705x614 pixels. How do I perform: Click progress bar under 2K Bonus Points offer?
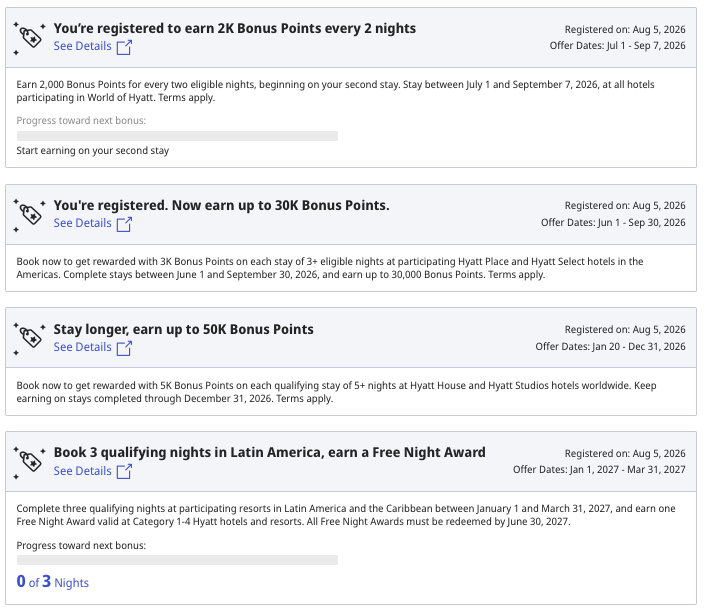pos(177,136)
